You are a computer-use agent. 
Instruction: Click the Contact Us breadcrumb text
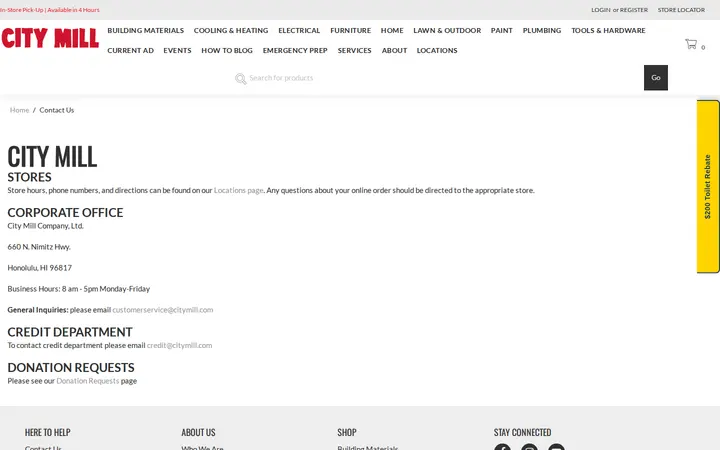pos(56,110)
